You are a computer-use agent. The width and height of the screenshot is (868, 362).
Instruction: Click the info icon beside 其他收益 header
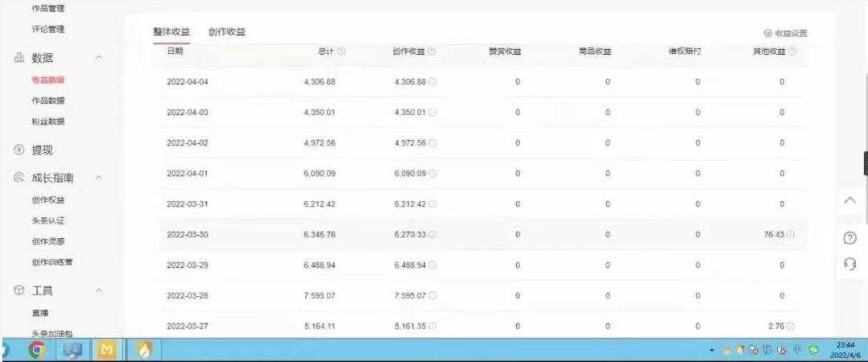tap(793, 52)
